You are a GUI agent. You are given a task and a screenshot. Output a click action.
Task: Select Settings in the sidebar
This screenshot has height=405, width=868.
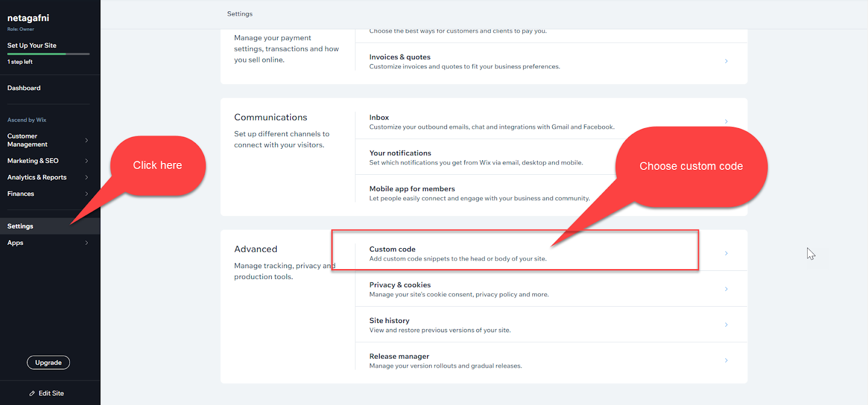point(20,226)
